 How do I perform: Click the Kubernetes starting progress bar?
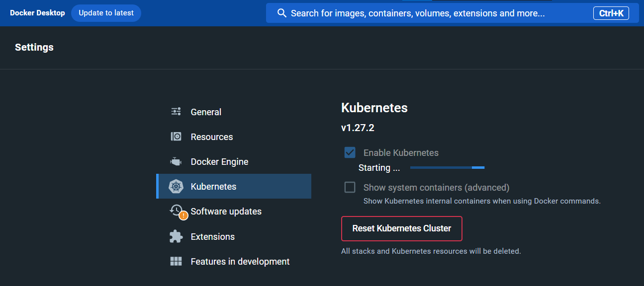click(x=448, y=168)
